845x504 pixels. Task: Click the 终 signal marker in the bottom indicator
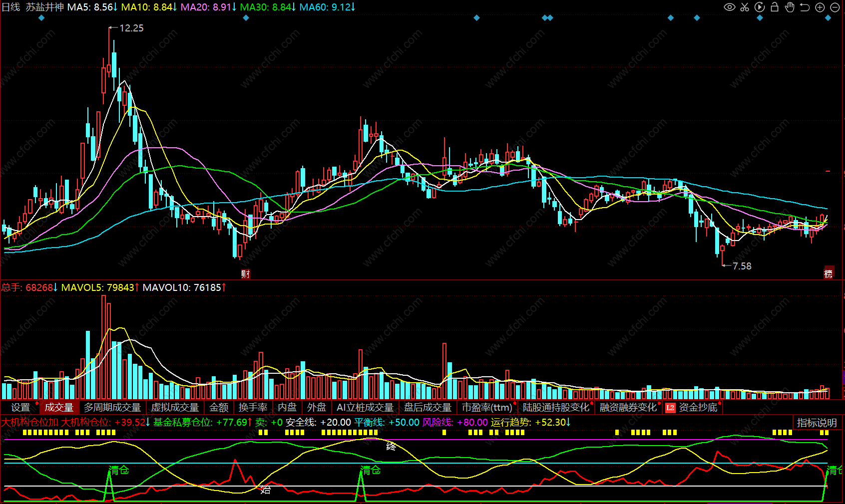pyautogui.click(x=391, y=446)
